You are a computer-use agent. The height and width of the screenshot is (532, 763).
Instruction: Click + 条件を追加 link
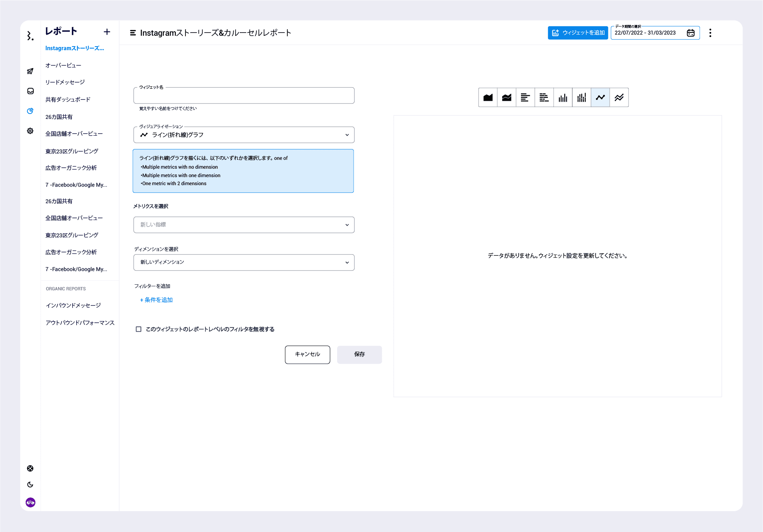tap(156, 300)
